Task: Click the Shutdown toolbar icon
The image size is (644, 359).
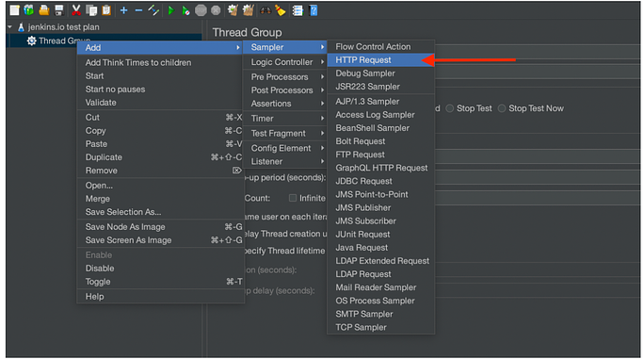Action: (x=216, y=10)
